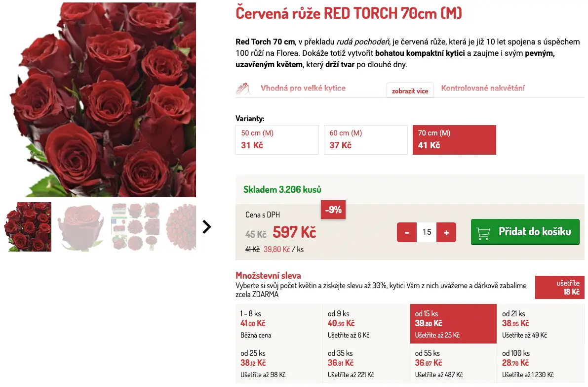Click the quantity input field showing 15
Screen dimensions: 588x387
click(427, 232)
